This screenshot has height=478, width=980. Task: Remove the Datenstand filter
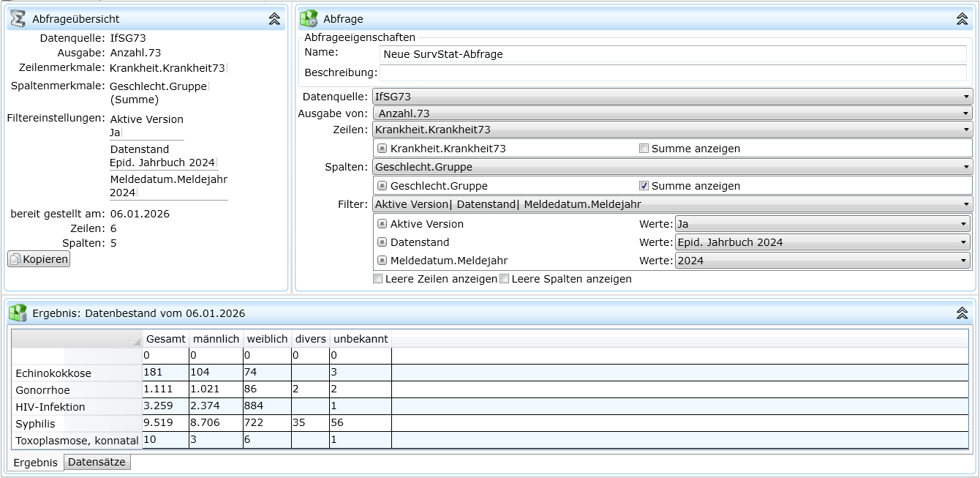(x=382, y=242)
